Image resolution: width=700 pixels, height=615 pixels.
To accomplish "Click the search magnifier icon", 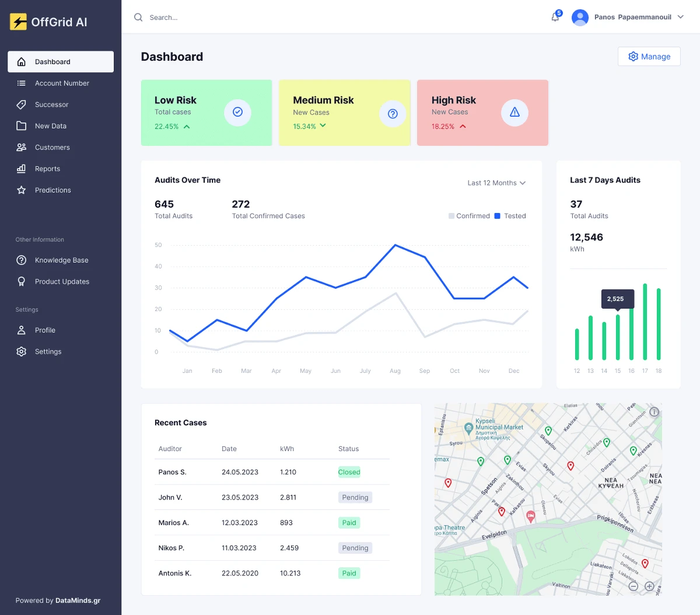I will coord(138,18).
